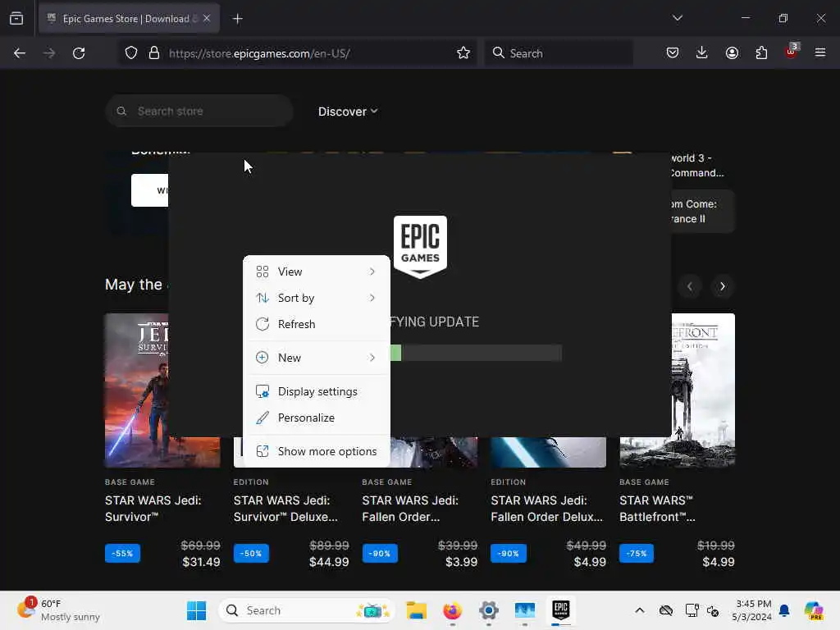Choose Refresh in the context menu
This screenshot has width=840, height=630.
point(316,324)
